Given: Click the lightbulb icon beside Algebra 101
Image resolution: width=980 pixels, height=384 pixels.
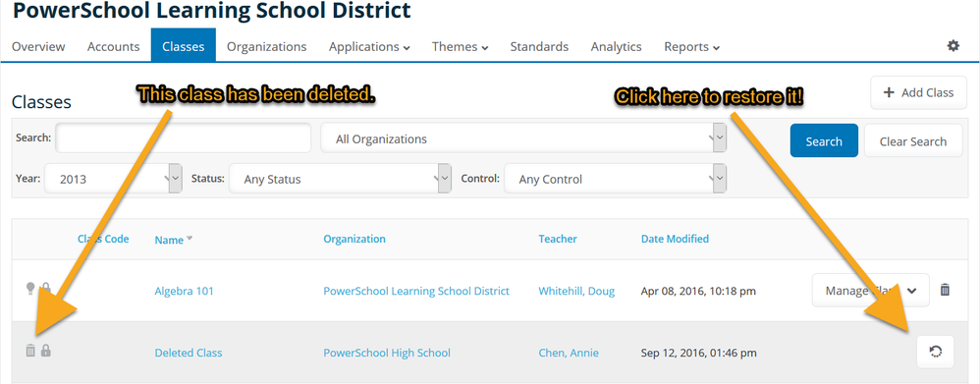Looking at the screenshot, I should (30, 288).
